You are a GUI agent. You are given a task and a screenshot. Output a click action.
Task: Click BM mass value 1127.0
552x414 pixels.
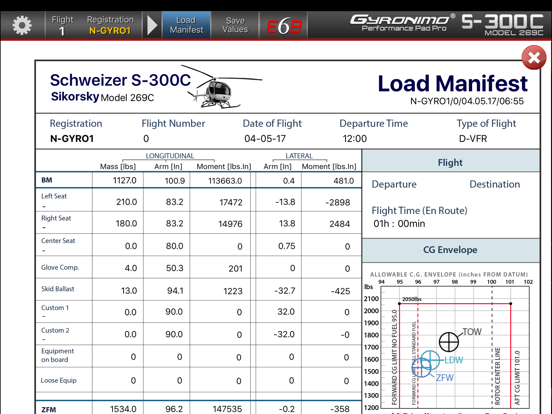point(125,181)
